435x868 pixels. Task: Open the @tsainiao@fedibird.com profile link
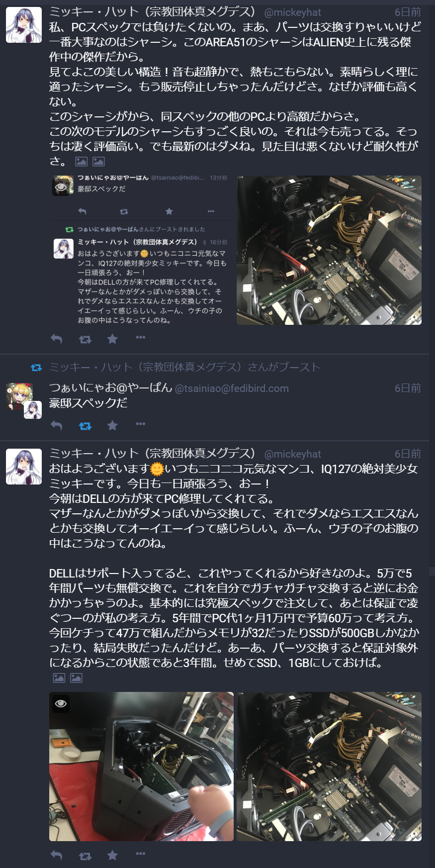point(232,388)
